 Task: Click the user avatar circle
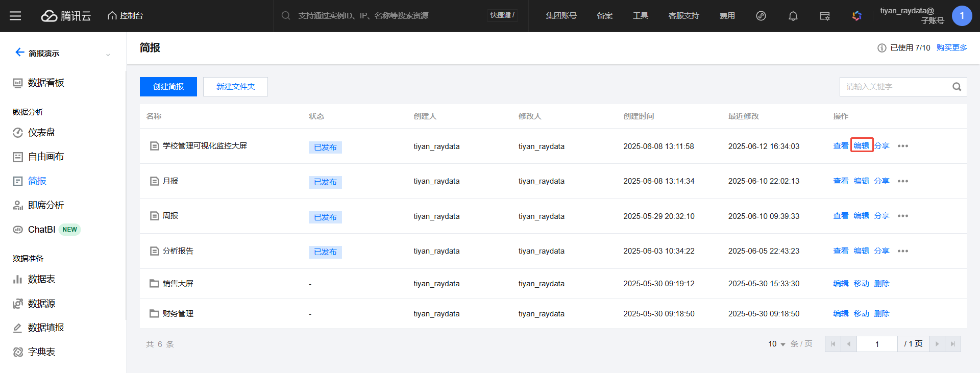coord(962,16)
